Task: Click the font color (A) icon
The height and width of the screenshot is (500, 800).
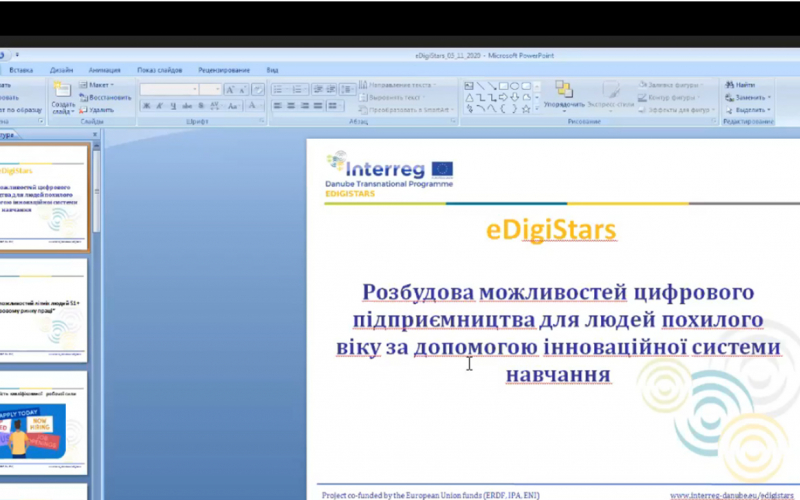Action: click(x=252, y=106)
